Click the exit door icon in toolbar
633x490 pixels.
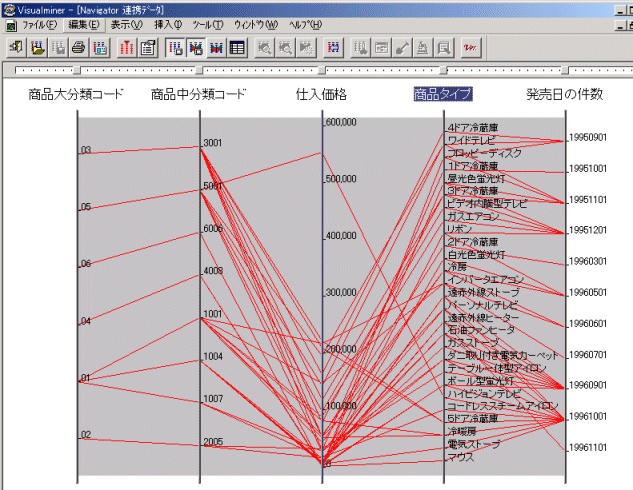(17, 48)
